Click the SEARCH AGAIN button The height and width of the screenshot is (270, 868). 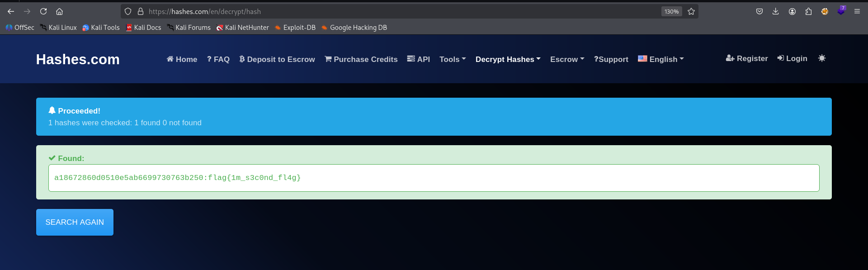click(x=75, y=222)
